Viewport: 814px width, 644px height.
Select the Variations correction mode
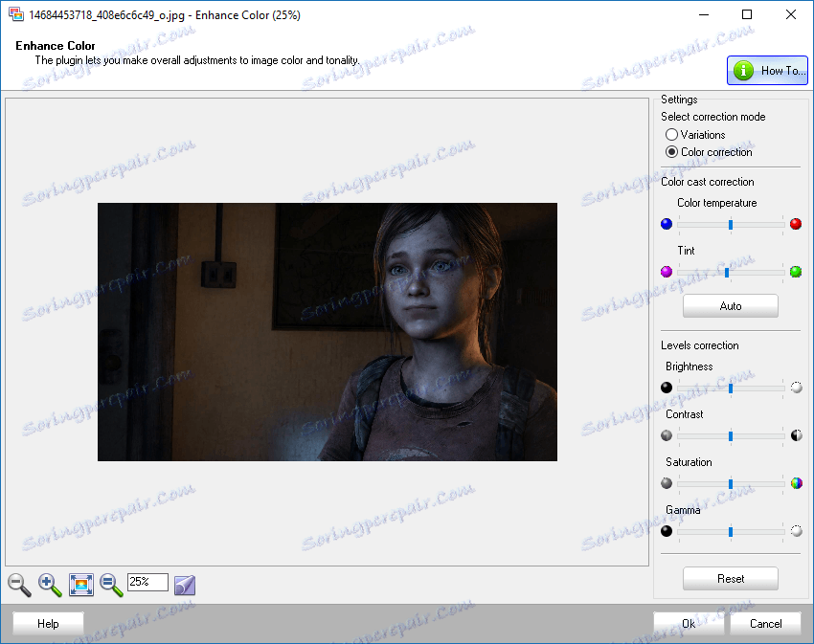point(695,134)
